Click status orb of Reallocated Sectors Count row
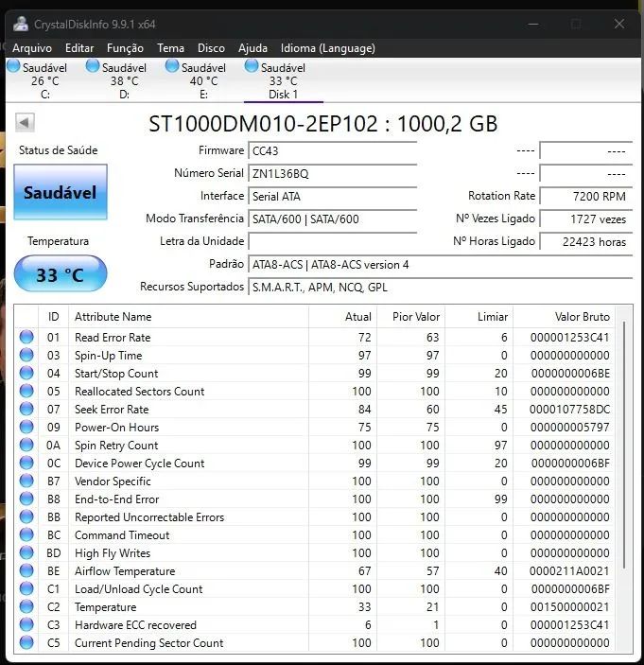 pos(26,391)
